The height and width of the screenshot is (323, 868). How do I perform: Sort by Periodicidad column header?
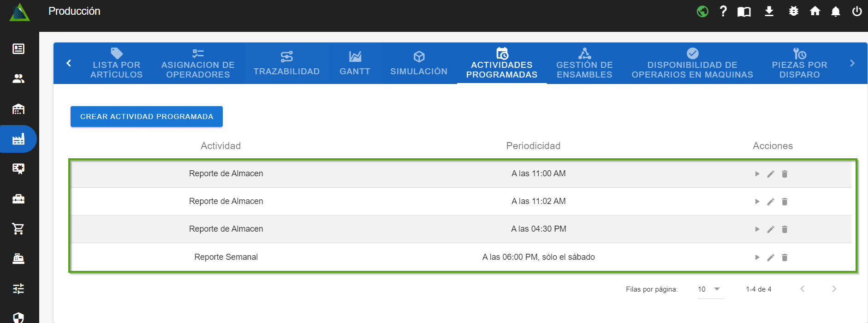(533, 146)
